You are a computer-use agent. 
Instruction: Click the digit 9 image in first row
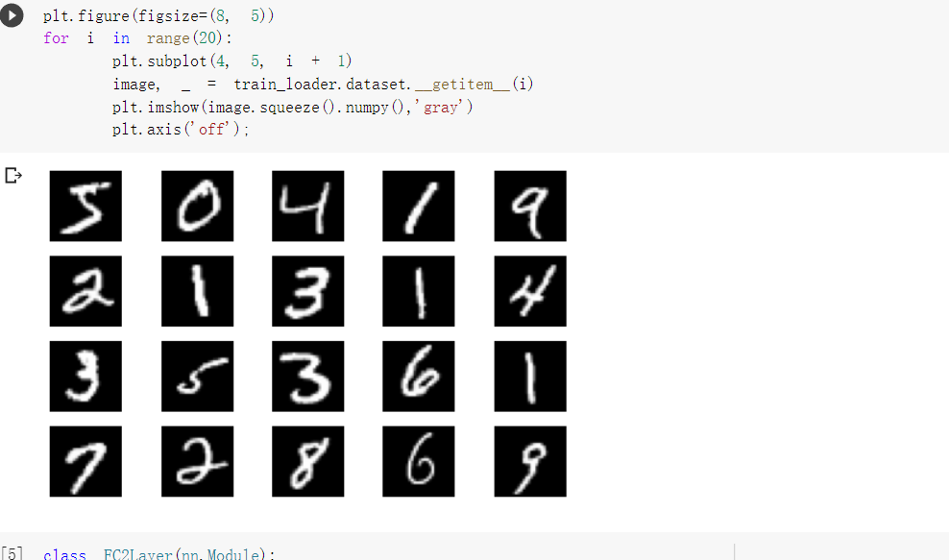click(530, 206)
